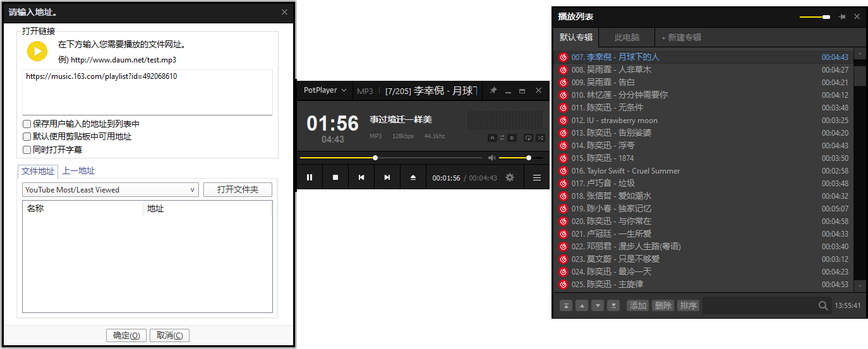Toggle shuffle playback icon
The width and height of the screenshot is (868, 349).
(540, 138)
